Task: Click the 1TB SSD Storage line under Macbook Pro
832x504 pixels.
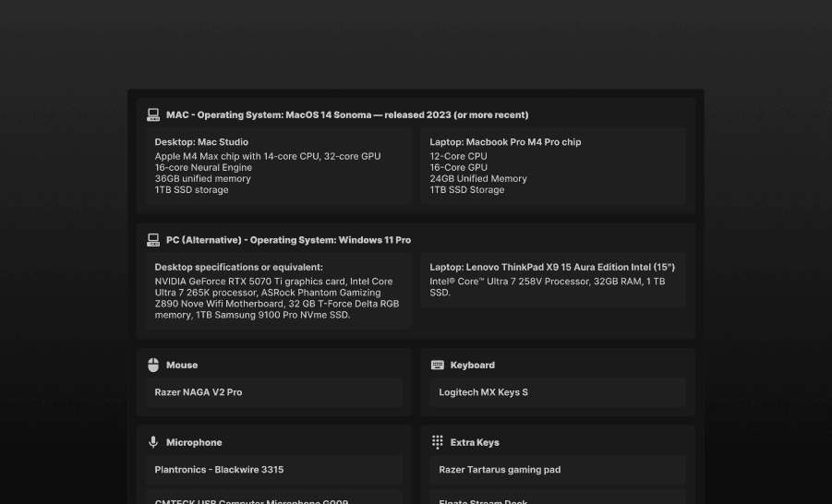Action: pyautogui.click(x=467, y=189)
